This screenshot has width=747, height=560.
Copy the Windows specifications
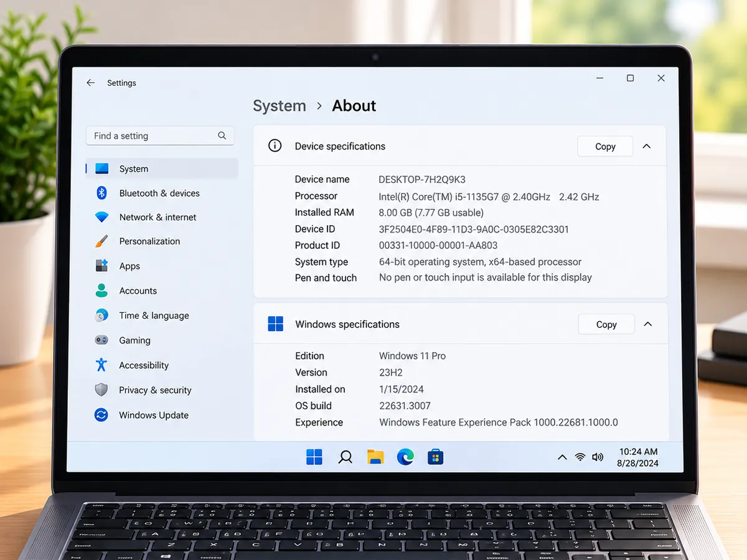(x=606, y=324)
